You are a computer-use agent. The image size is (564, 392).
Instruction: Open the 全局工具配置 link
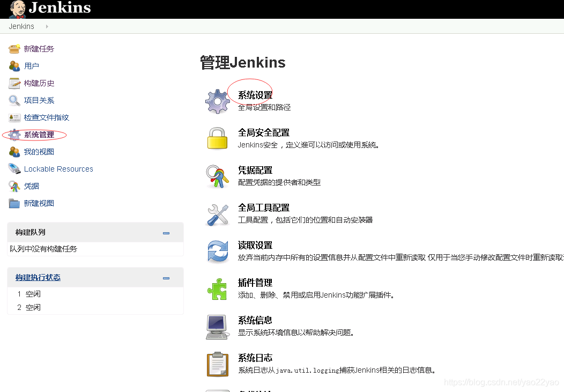(264, 208)
